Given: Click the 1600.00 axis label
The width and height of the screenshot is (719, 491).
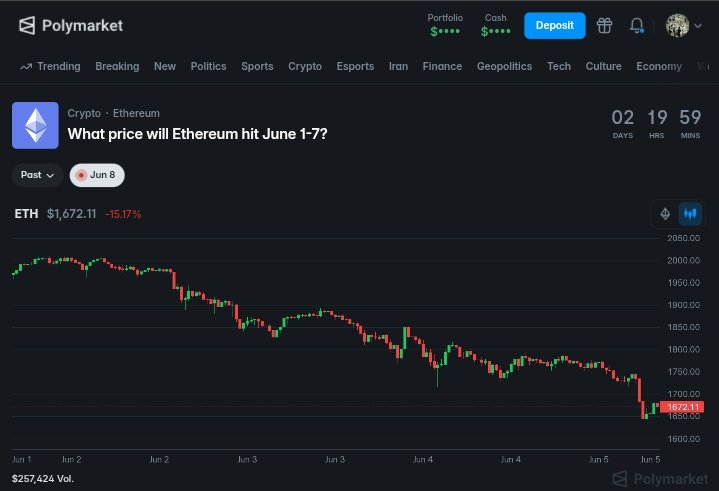Looking at the screenshot, I should [683, 439].
